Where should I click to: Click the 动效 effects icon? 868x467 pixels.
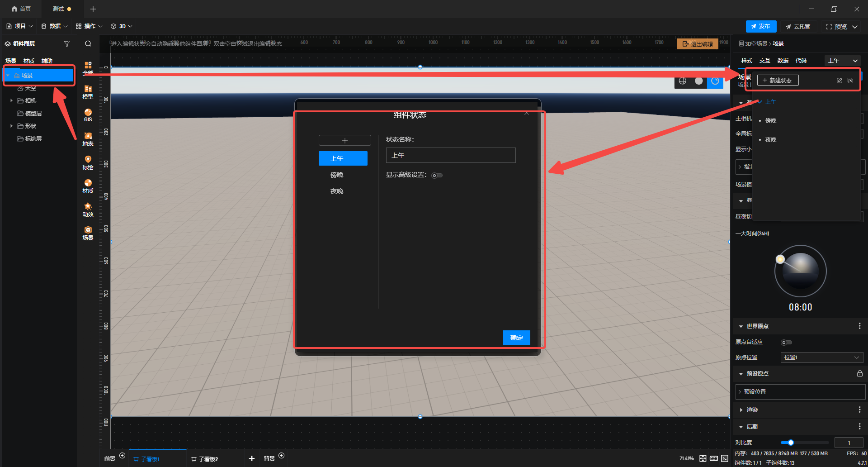88,210
